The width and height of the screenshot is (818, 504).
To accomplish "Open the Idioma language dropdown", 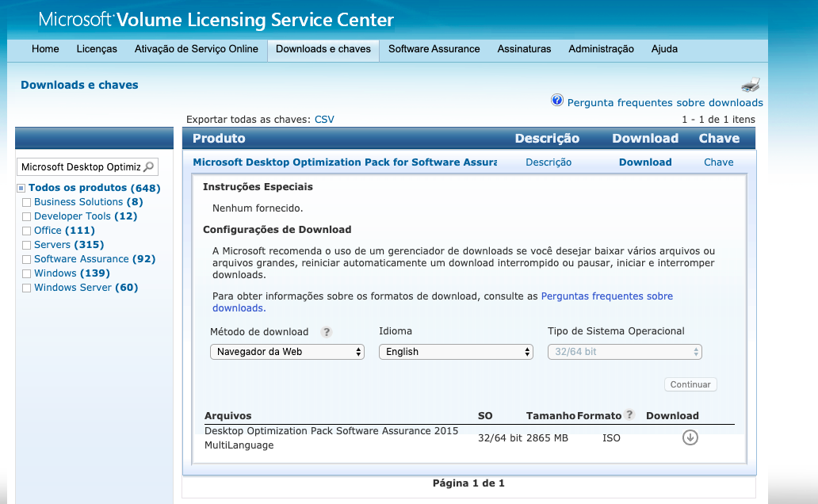I will (x=456, y=352).
